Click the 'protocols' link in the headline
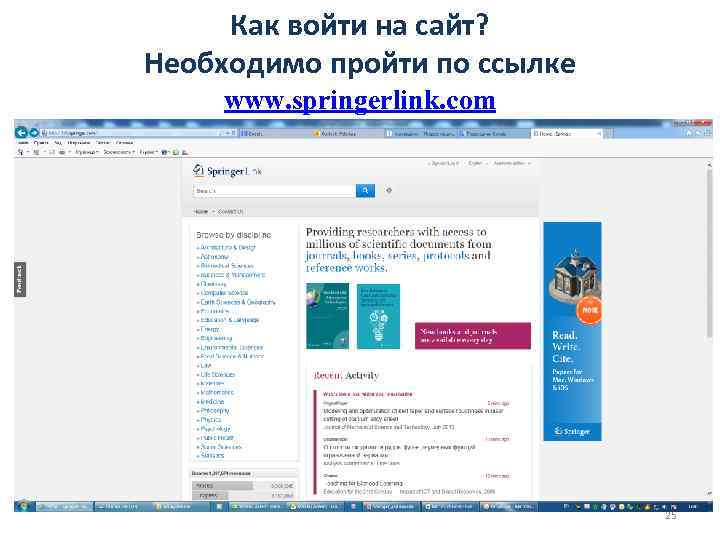720x540 pixels. [445, 256]
